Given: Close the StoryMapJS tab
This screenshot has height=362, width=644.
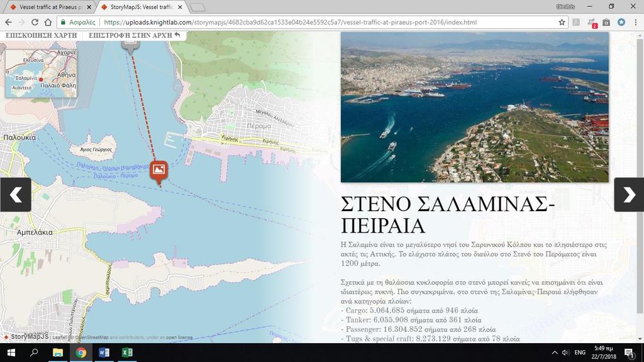Looking at the screenshot, I should click(180, 7).
